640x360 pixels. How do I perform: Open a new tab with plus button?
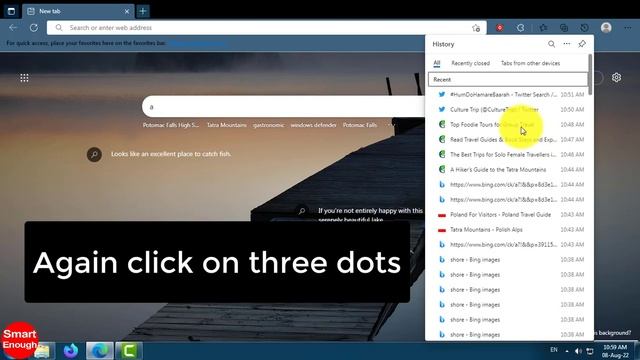point(143,11)
